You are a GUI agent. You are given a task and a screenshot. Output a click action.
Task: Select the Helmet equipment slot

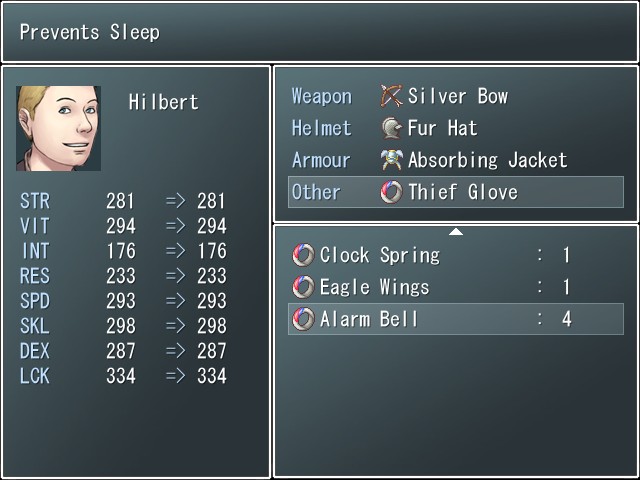click(x=456, y=128)
